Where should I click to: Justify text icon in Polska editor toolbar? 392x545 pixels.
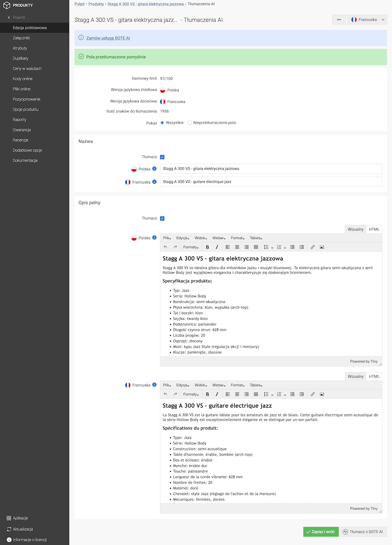pyautogui.click(x=256, y=247)
